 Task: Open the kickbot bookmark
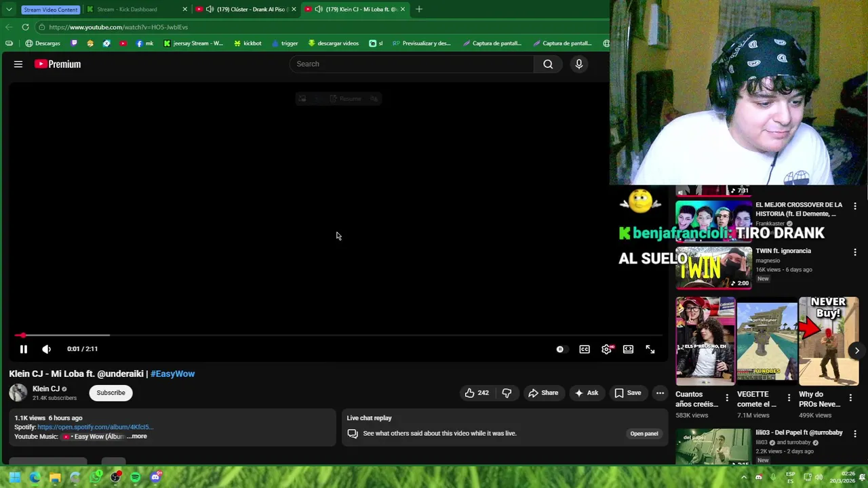(248, 43)
